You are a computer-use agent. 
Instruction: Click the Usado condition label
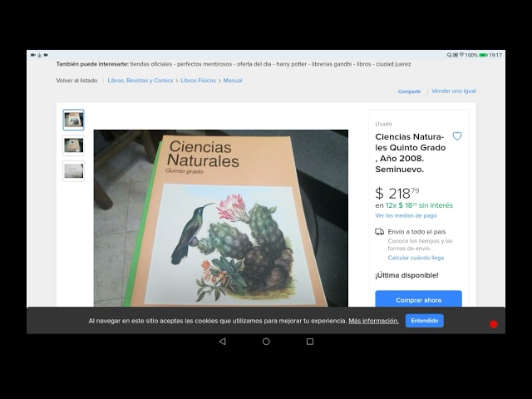click(x=383, y=124)
